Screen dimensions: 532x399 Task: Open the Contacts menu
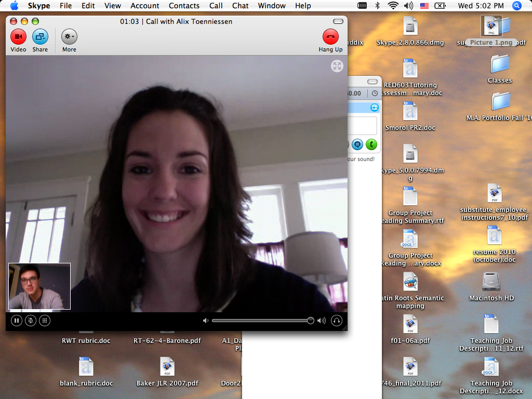(x=184, y=6)
